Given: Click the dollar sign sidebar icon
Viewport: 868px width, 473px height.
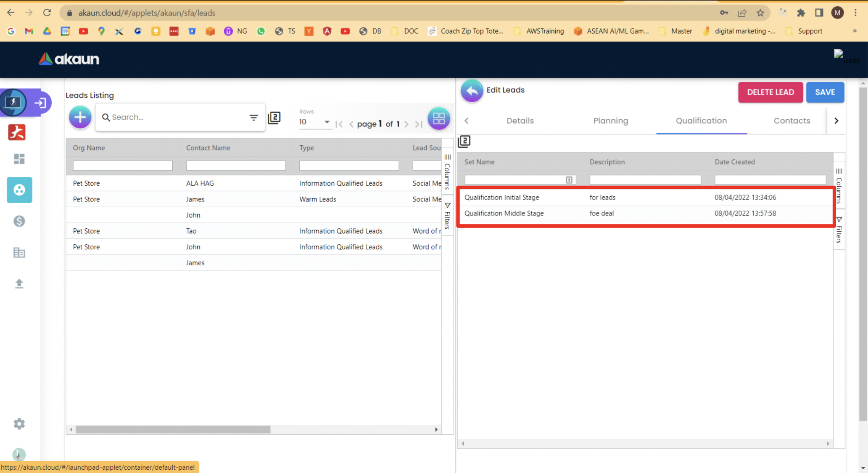Looking at the screenshot, I should tap(19, 221).
